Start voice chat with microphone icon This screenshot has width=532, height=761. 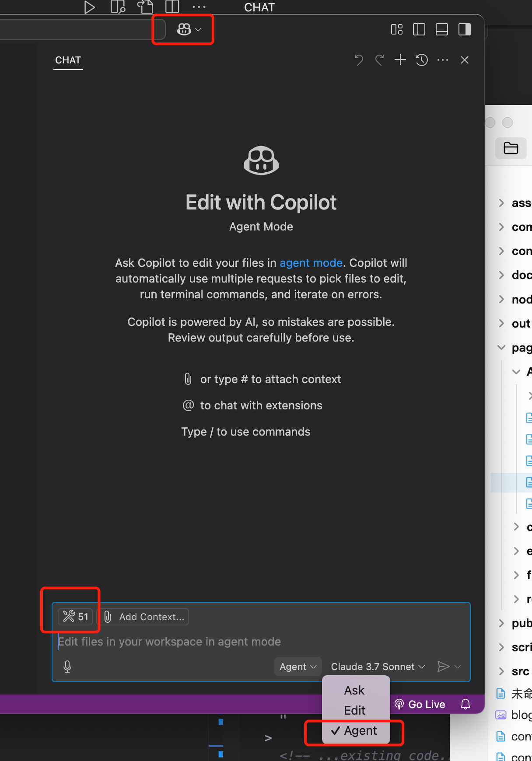pyautogui.click(x=67, y=667)
